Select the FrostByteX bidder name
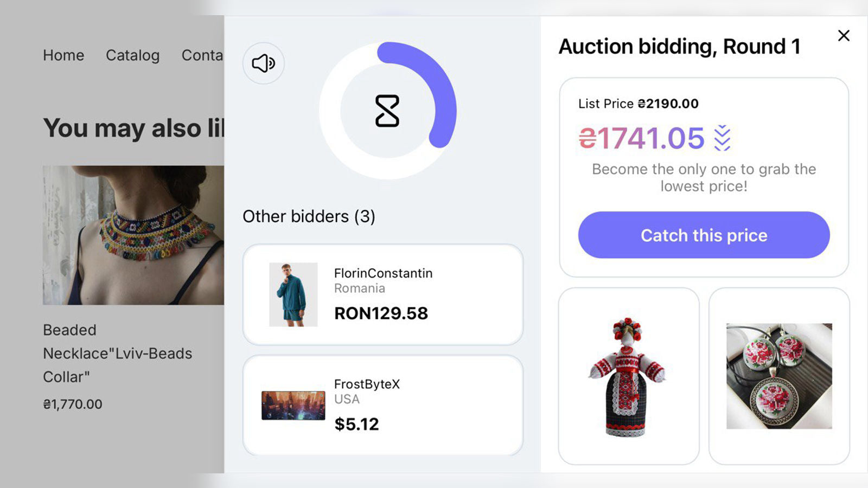The height and width of the screenshot is (488, 868). click(x=367, y=384)
